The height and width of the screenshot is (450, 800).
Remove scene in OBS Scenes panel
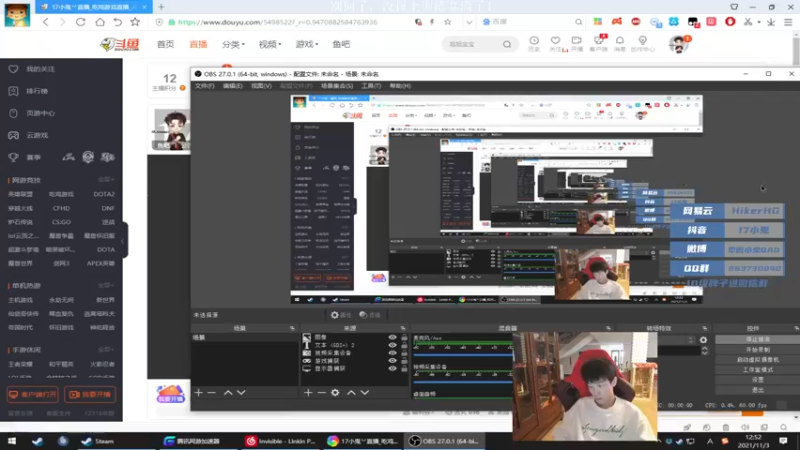(212, 392)
